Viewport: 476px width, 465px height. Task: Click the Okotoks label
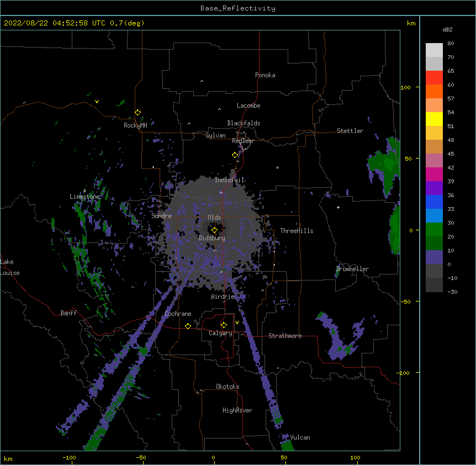tap(228, 387)
